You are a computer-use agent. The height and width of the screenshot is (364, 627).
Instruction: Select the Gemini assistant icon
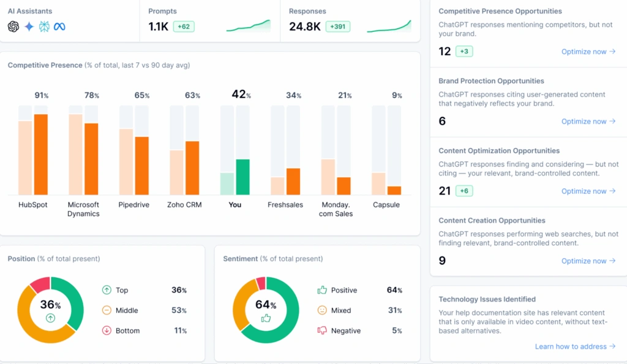click(x=28, y=27)
